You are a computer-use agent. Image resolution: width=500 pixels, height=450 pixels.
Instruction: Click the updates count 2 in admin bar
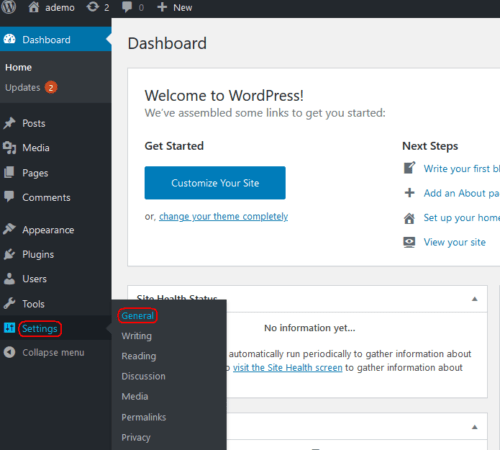coord(107,7)
